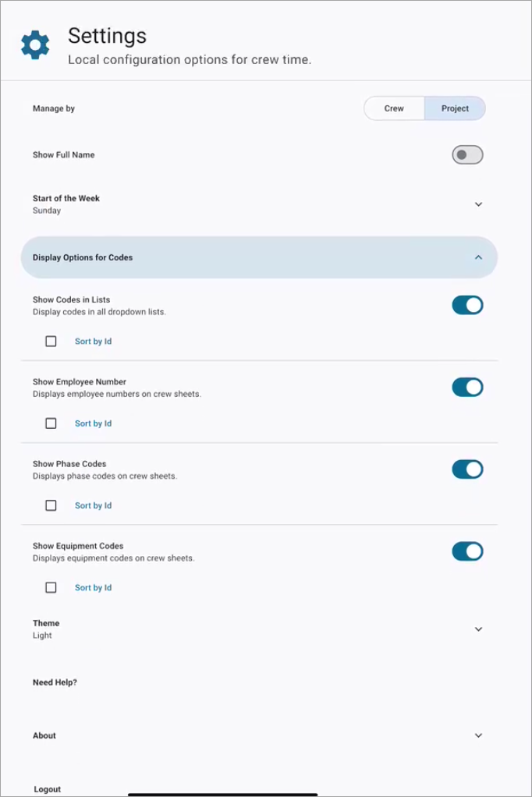The width and height of the screenshot is (532, 797).
Task: Turn off Show Equipment Codes
Action: coord(467,551)
